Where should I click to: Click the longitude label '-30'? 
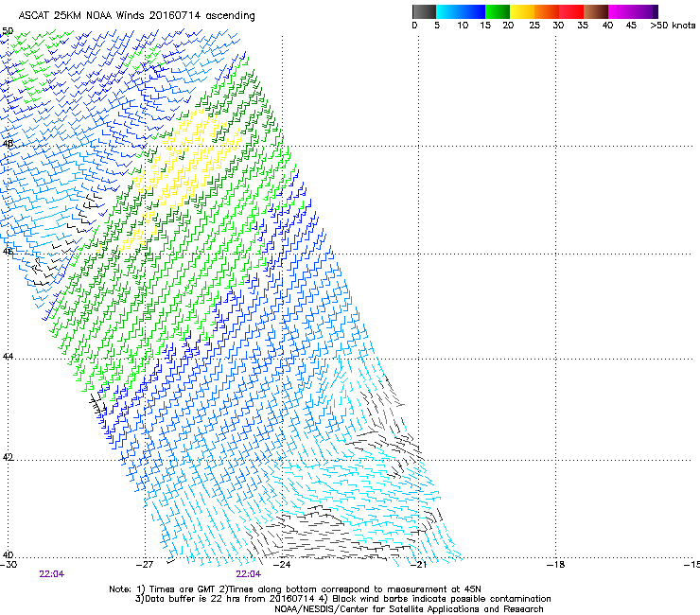(9, 565)
